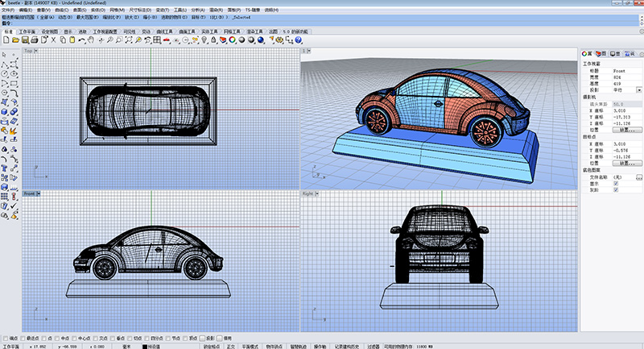Toggle 锁定格点 grid snap in status bar
The width and height of the screenshot is (644, 349).
coord(212,347)
